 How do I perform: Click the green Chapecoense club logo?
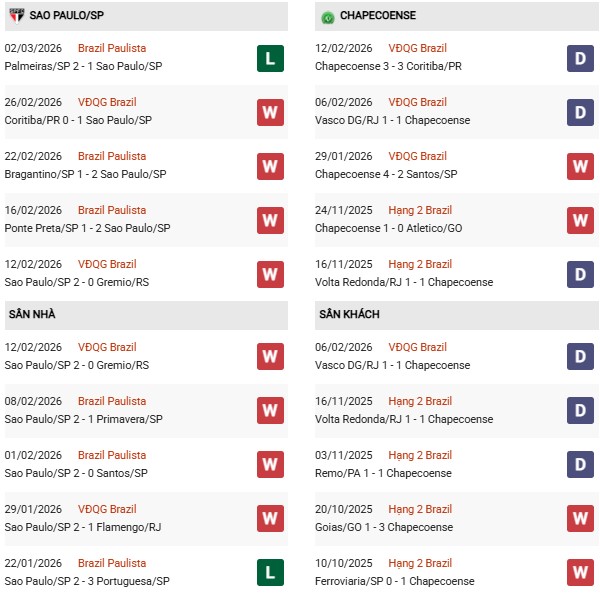click(x=327, y=17)
